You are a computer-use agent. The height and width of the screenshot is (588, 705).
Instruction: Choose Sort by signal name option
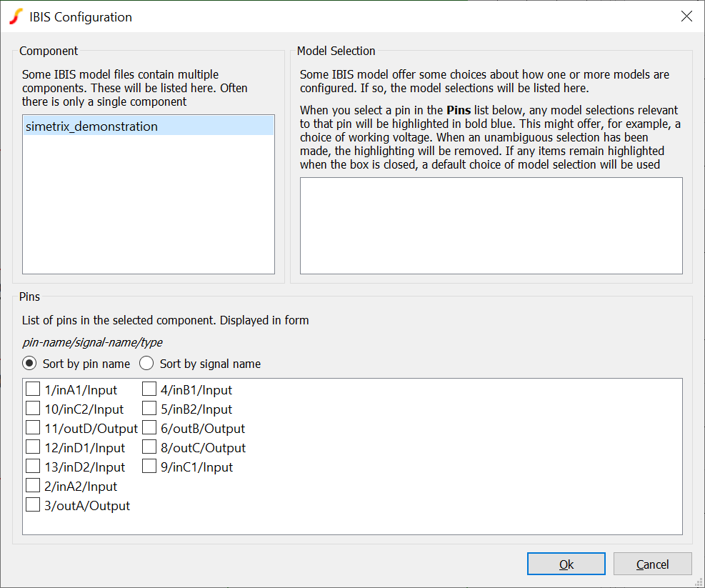click(147, 364)
